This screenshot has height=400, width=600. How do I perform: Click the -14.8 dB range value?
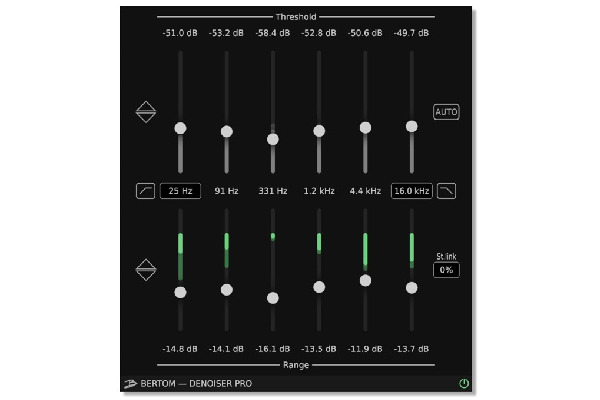tap(180, 349)
